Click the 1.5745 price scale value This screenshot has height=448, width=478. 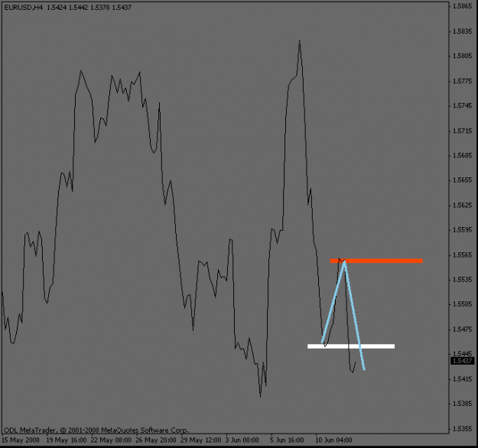[x=462, y=106]
